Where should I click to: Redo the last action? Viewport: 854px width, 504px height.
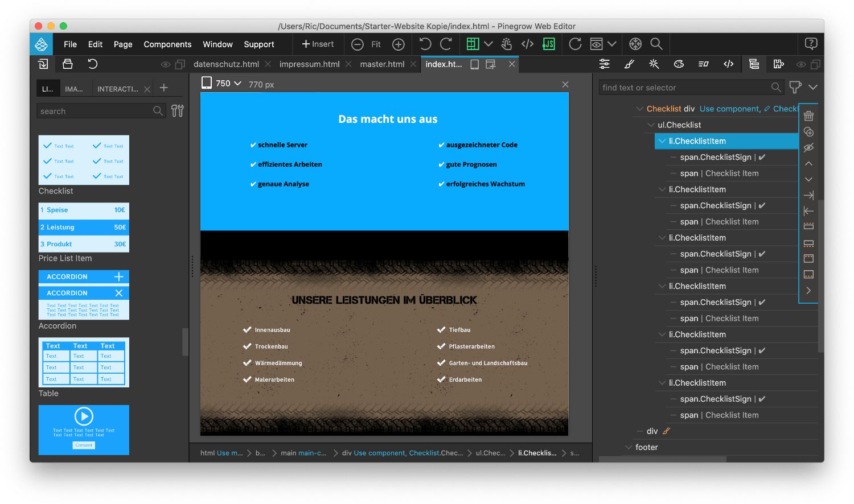[446, 44]
